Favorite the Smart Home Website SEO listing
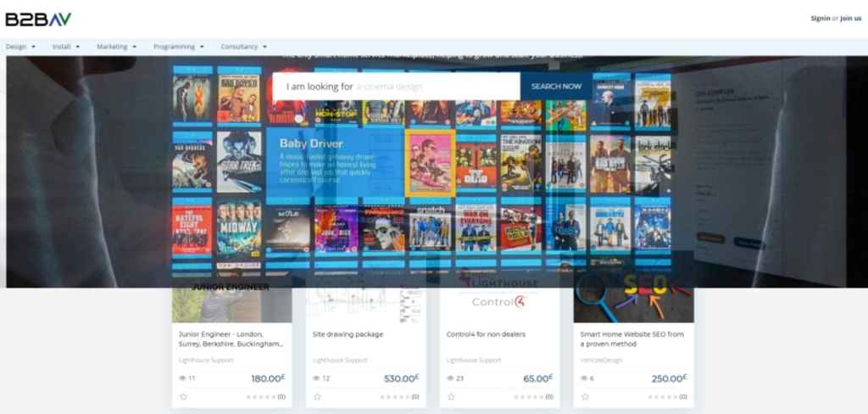The width and height of the screenshot is (868, 414). (x=585, y=397)
